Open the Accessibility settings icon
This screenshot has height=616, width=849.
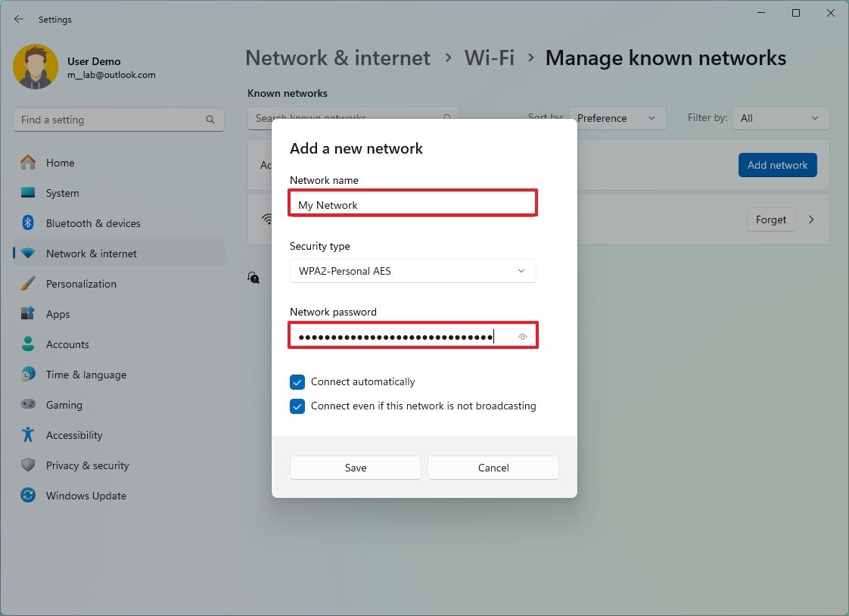(x=27, y=435)
